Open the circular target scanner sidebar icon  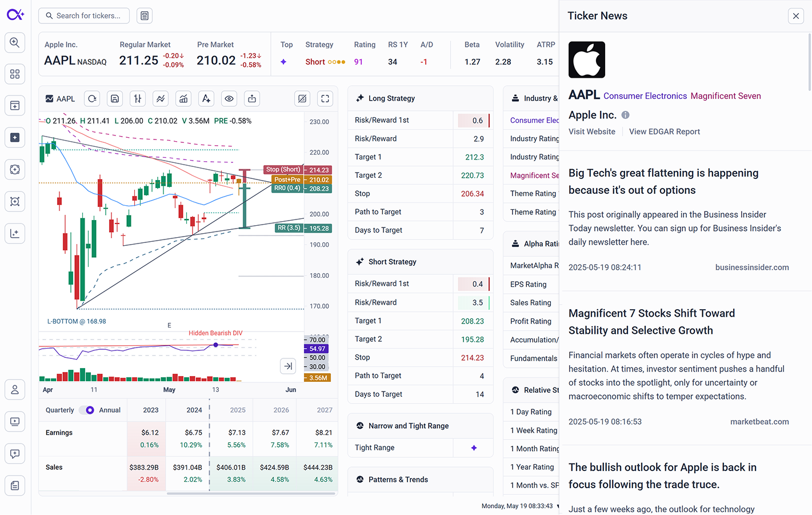[x=15, y=169]
